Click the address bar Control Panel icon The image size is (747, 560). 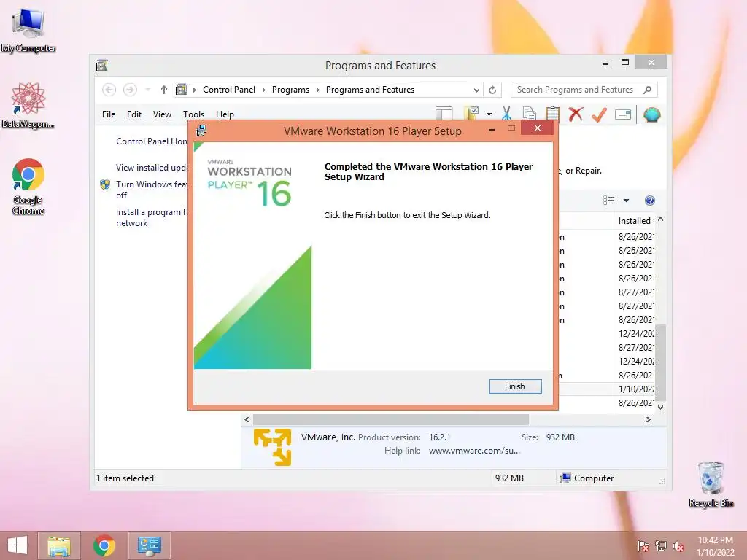click(x=182, y=90)
